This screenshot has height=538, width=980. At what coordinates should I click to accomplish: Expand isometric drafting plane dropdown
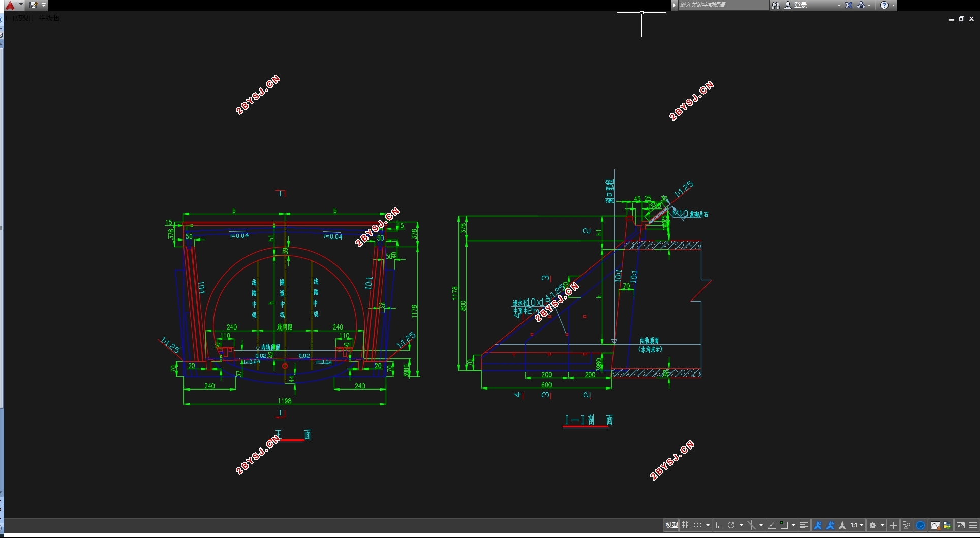pos(761,525)
